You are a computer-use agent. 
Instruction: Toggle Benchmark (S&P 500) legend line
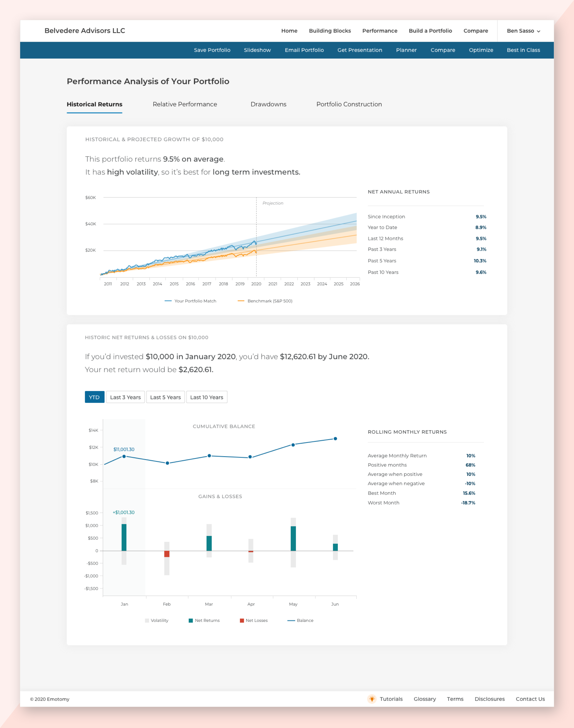point(241,301)
